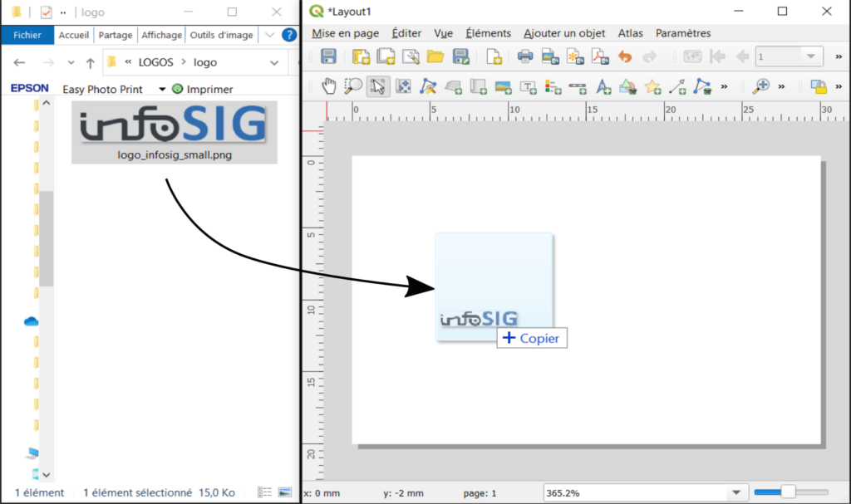851x504 pixels.
Task: Add a scale bar item
Action: tap(578, 86)
